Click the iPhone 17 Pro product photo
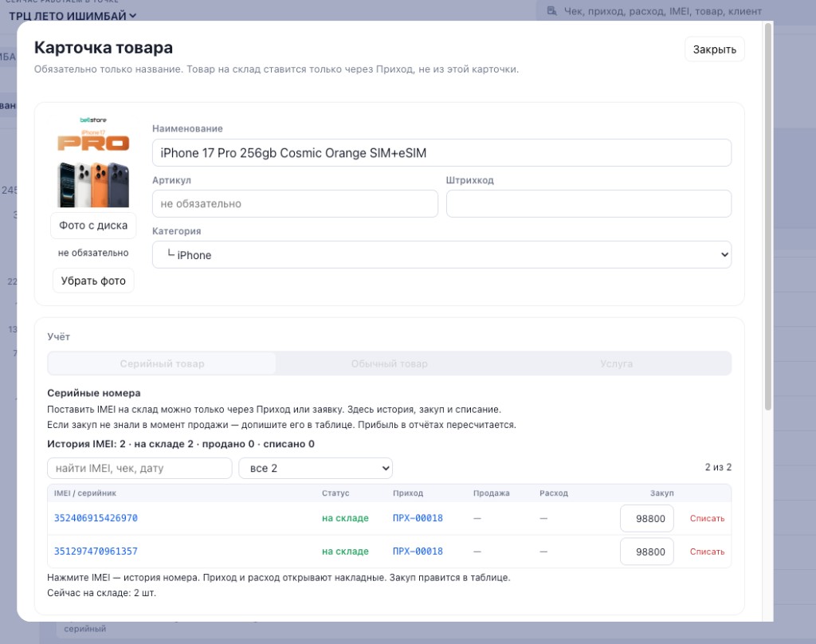The image size is (816, 644). click(x=93, y=162)
